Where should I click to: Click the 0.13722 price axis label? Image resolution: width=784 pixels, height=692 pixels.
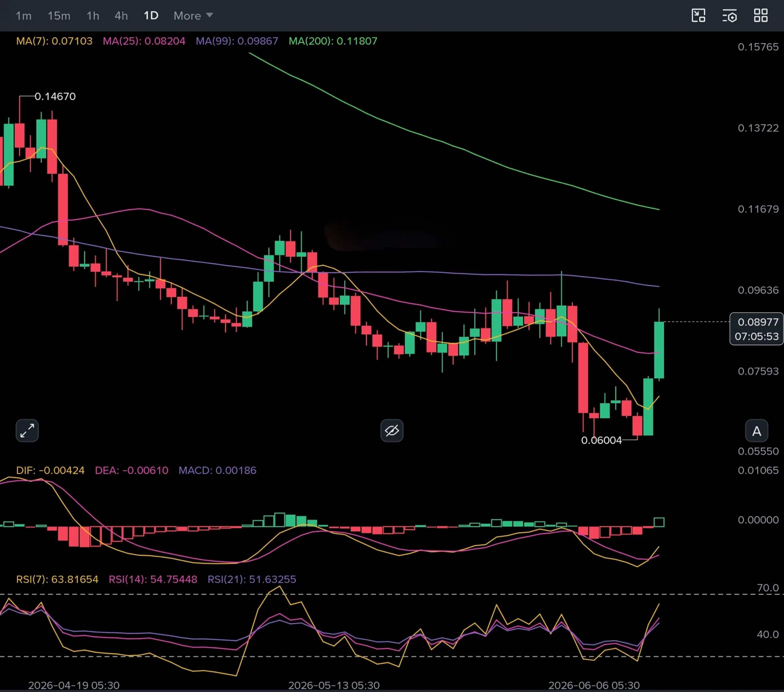tap(758, 128)
